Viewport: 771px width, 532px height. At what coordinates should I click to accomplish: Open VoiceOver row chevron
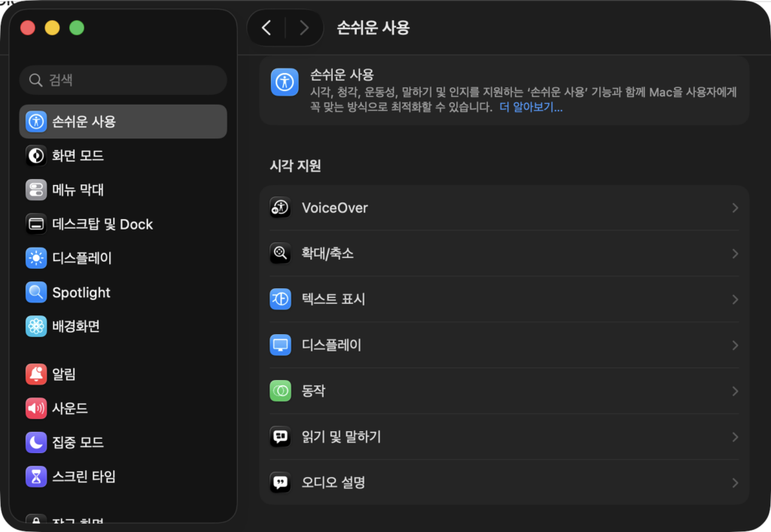click(x=735, y=208)
